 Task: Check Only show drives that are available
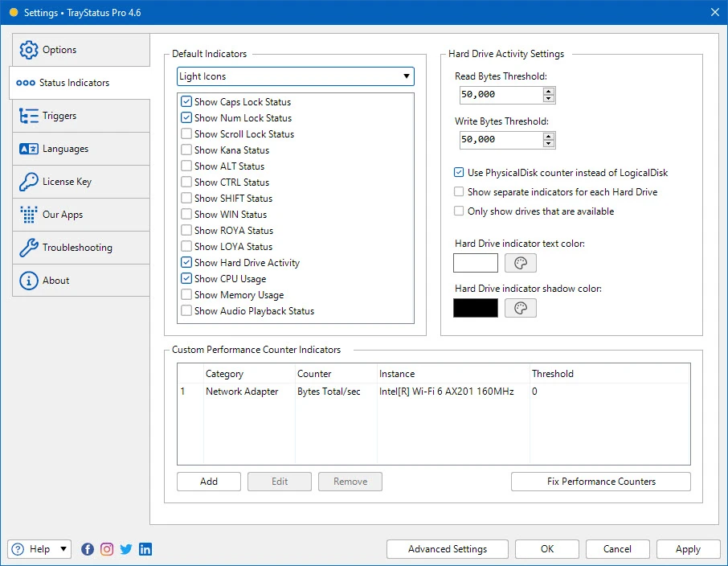coord(459,211)
